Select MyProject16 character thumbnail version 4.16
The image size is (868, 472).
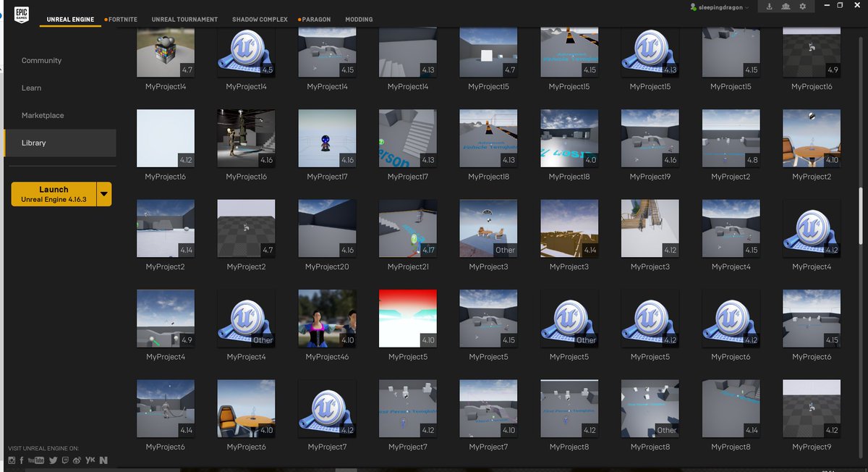point(246,138)
